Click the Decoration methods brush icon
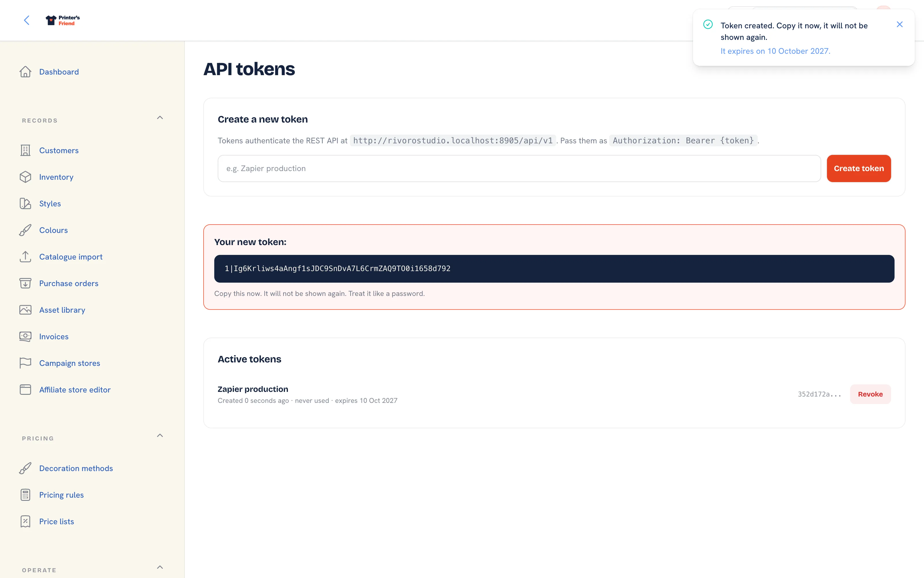The width and height of the screenshot is (924, 578). 25,468
